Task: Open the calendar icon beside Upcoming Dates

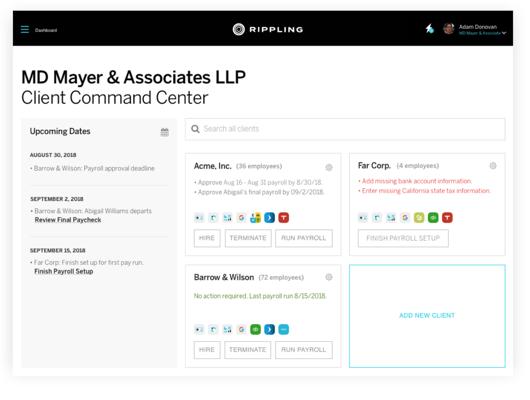Action: [x=165, y=132]
